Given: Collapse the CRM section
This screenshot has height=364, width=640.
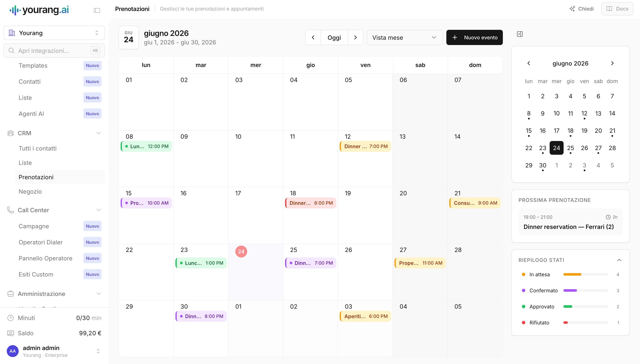Looking at the screenshot, I should (x=99, y=133).
